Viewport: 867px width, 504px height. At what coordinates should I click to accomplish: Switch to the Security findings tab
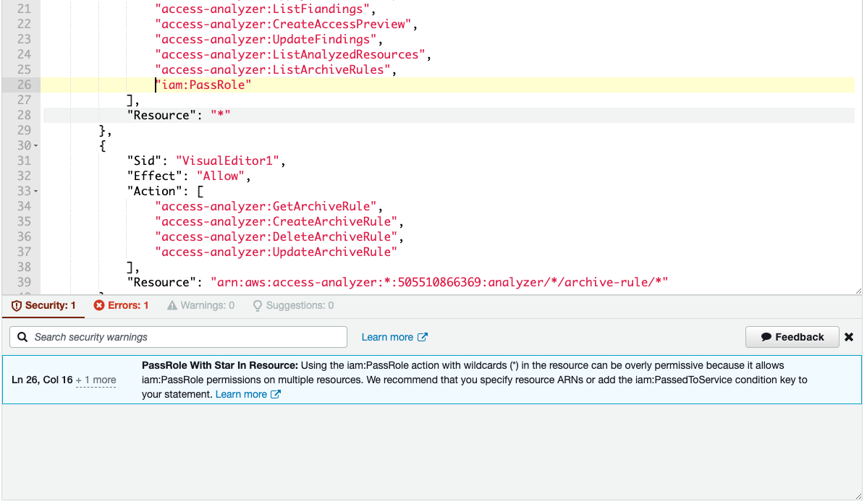(x=43, y=305)
